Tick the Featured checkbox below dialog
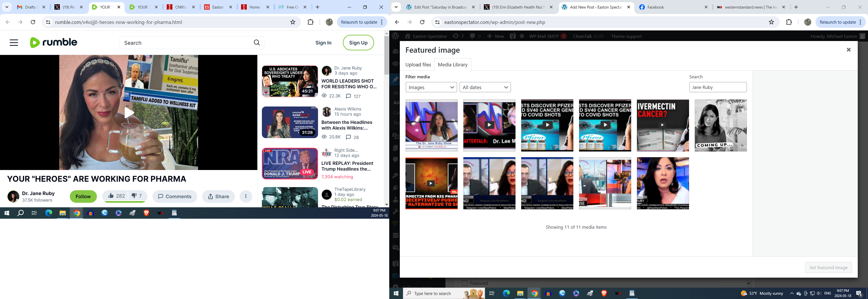 click(x=465, y=283)
